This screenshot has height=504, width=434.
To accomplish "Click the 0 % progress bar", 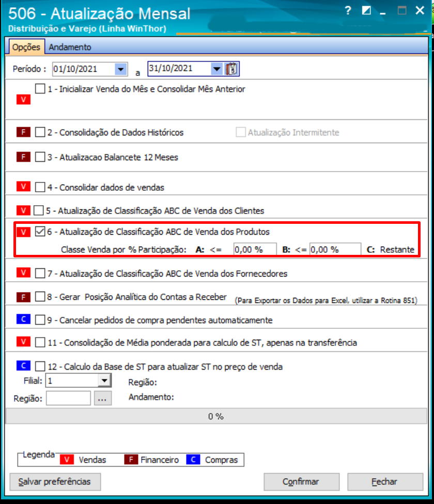I will (216, 416).
